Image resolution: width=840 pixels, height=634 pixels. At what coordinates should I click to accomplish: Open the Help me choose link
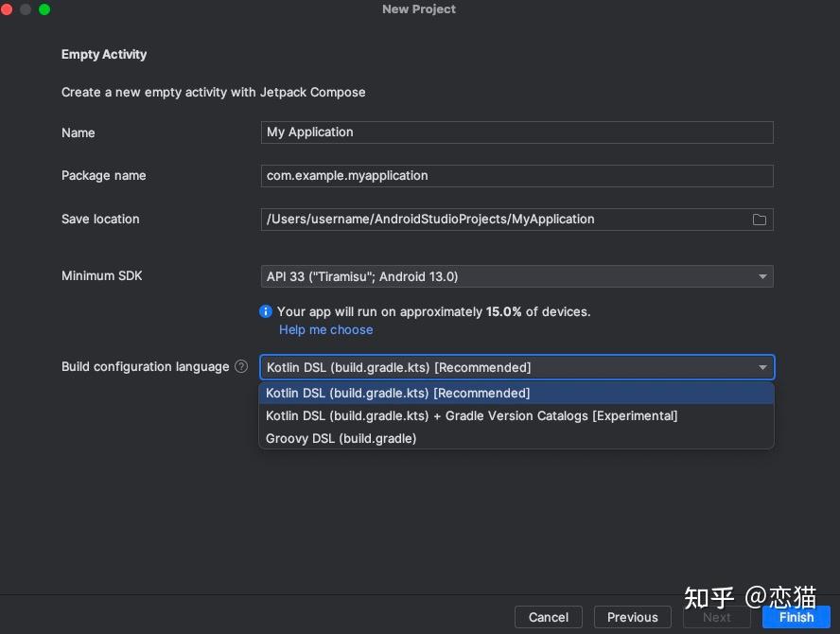[x=325, y=329]
